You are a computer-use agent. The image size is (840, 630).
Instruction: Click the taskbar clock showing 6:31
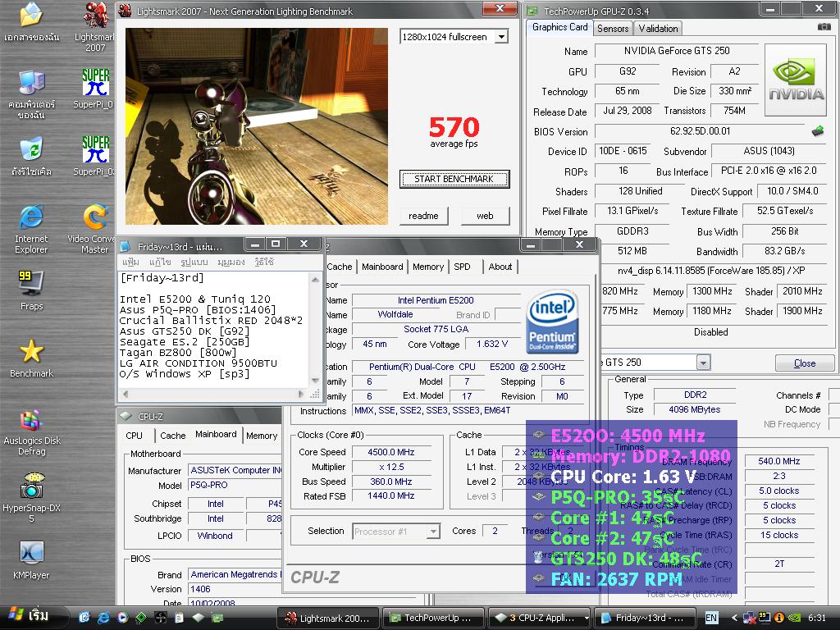pyautogui.click(x=817, y=618)
